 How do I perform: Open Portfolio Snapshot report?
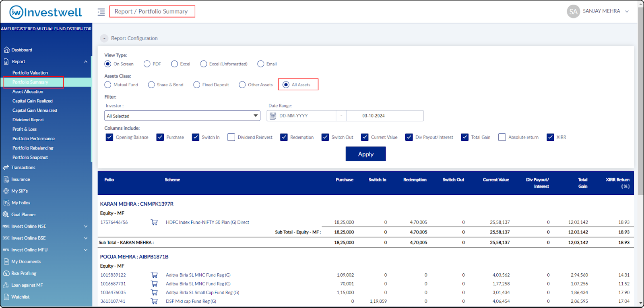[x=30, y=158]
